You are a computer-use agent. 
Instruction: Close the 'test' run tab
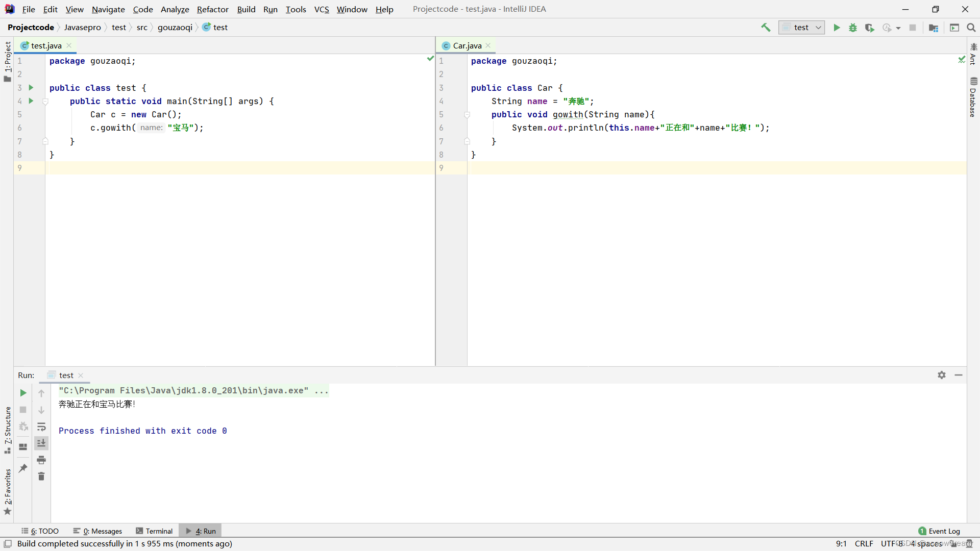coord(81,375)
